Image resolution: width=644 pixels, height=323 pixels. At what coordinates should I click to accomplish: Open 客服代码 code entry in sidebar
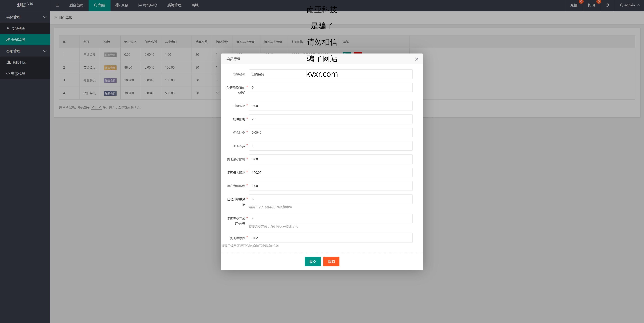click(x=18, y=74)
